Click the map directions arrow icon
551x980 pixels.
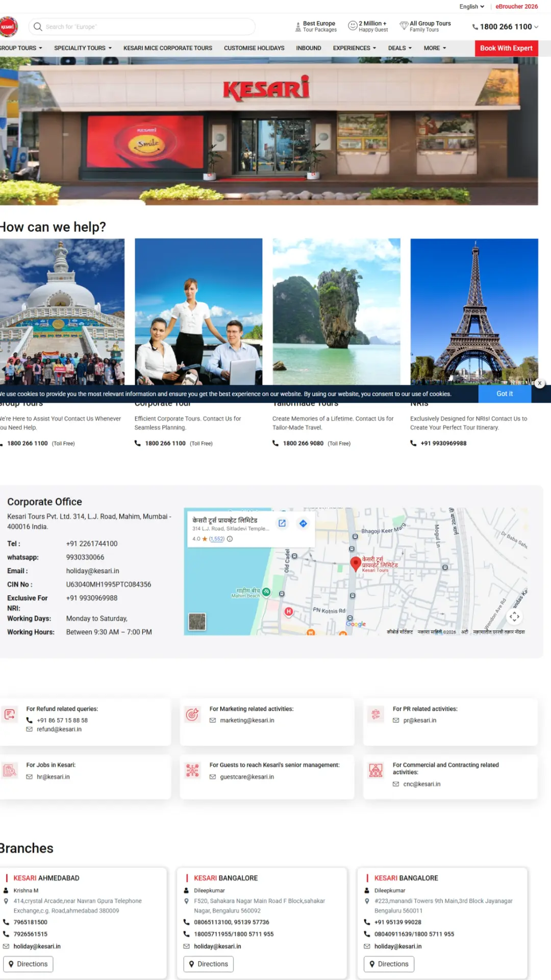(303, 523)
